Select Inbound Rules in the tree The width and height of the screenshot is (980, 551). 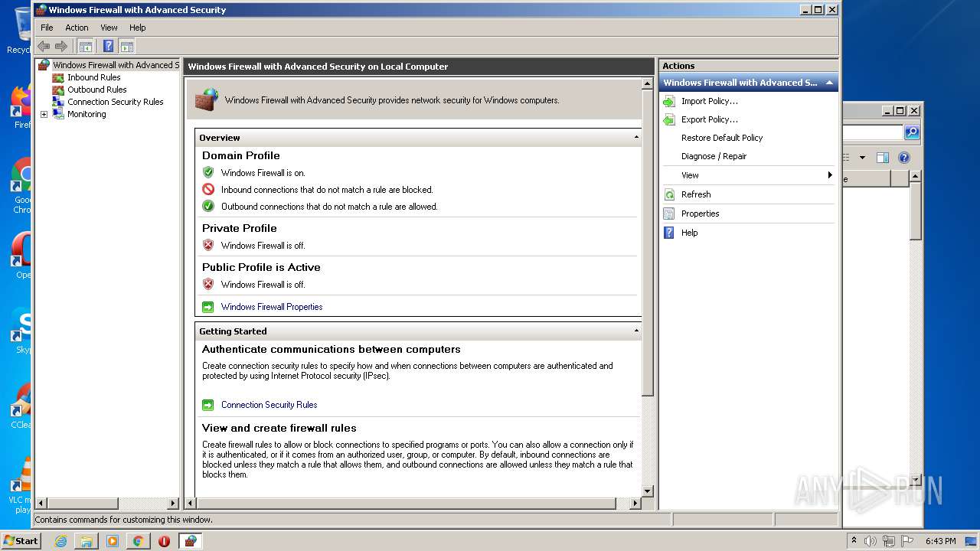(93, 77)
